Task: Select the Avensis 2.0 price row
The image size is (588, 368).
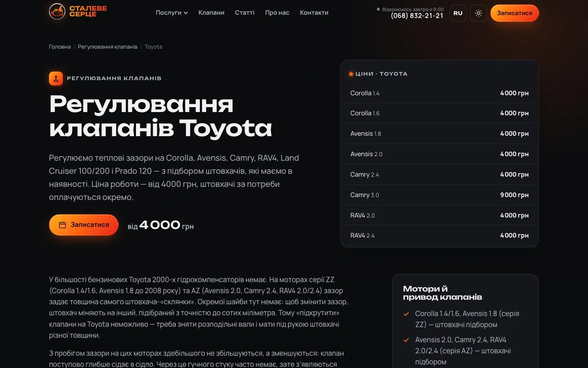Action: 439,154
